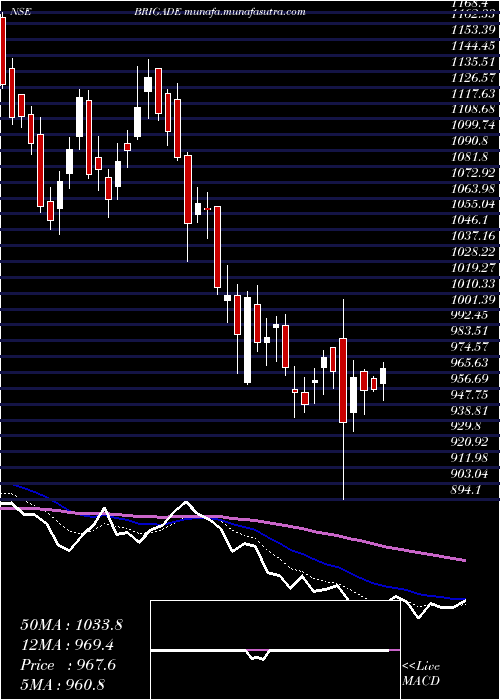This screenshot has width=500, height=700.
Task: Choose the 1055.04 axis label
Action: pos(475,204)
